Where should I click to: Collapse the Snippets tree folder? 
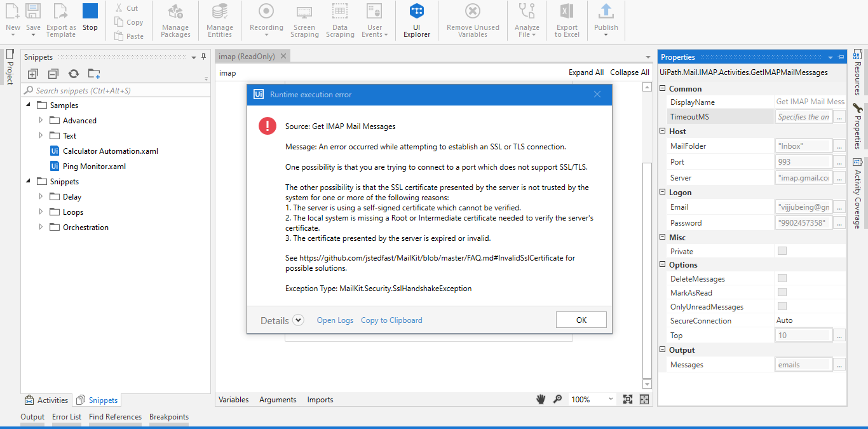point(29,181)
